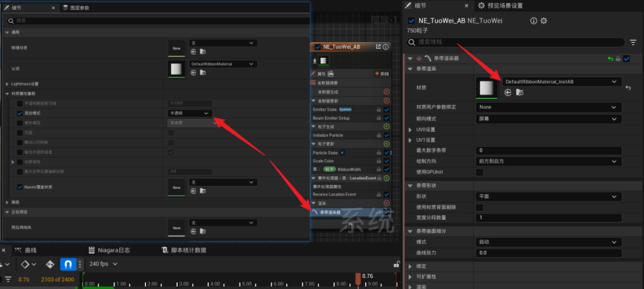Image resolution: width=644 pixels, height=289 pixels.
Task: Expand UV0设置 section
Action: pyautogui.click(x=410, y=130)
